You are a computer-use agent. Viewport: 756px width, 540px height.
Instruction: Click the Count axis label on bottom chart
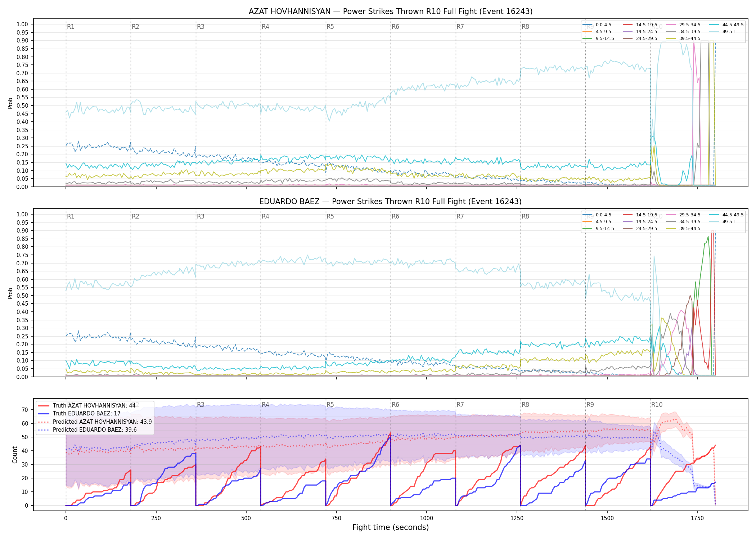coord(15,455)
